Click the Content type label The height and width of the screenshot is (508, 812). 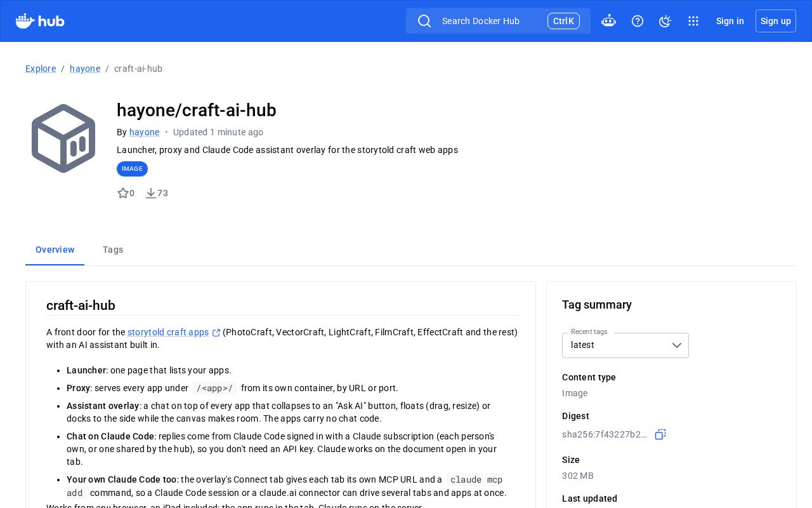[x=589, y=377]
